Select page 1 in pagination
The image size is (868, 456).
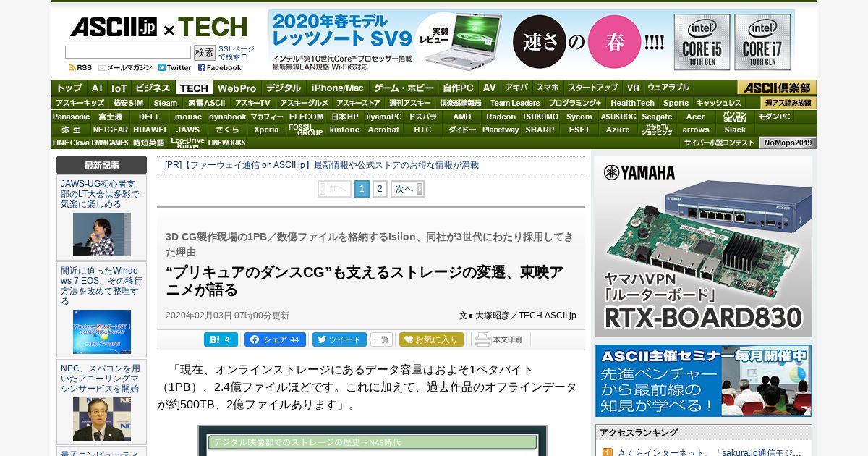point(362,189)
